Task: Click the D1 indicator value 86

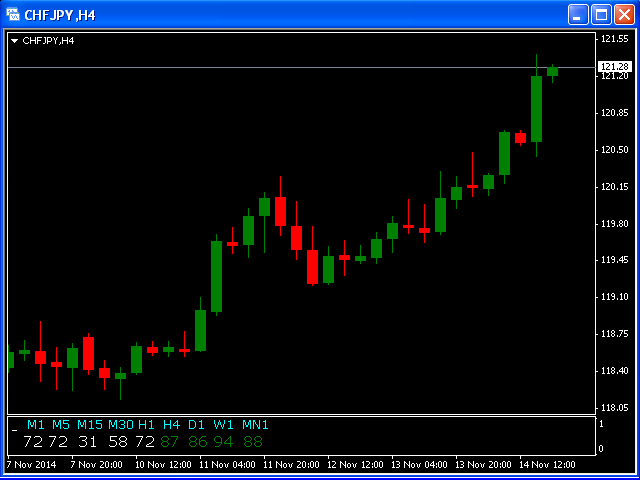Action: tap(198, 441)
